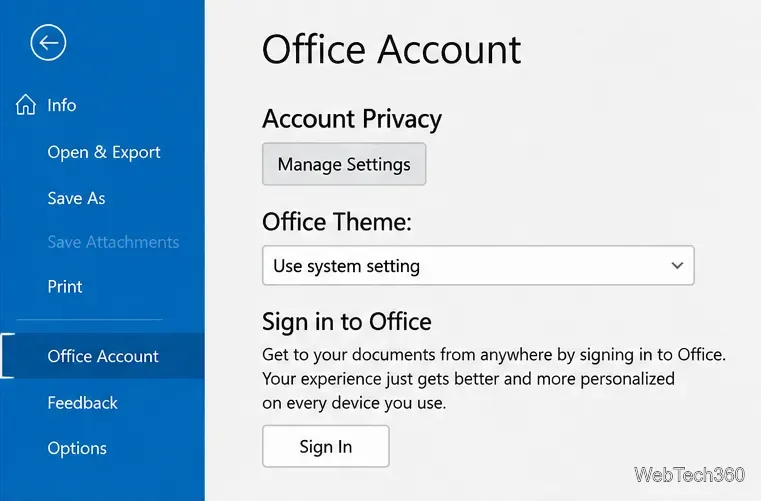The image size is (761, 501).
Task: Click the Sign In button
Action: [326, 446]
